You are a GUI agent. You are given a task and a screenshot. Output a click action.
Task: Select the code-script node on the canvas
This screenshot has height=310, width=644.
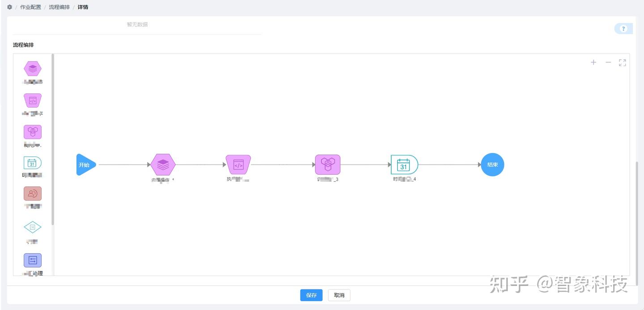pos(238,165)
